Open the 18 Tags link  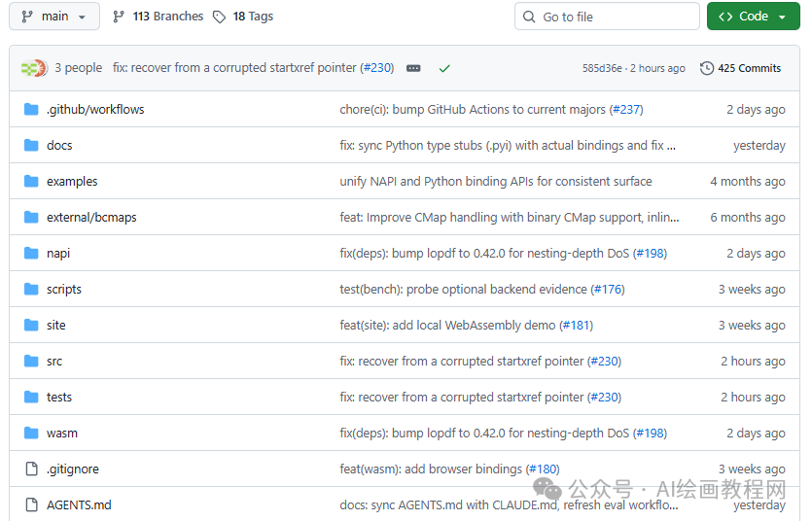coord(253,17)
